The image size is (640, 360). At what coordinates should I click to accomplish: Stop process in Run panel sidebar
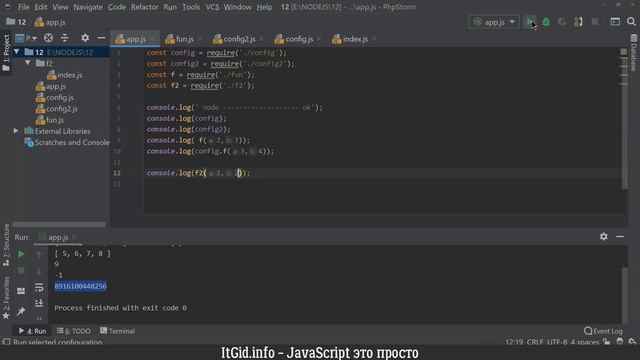pyautogui.click(x=21, y=271)
